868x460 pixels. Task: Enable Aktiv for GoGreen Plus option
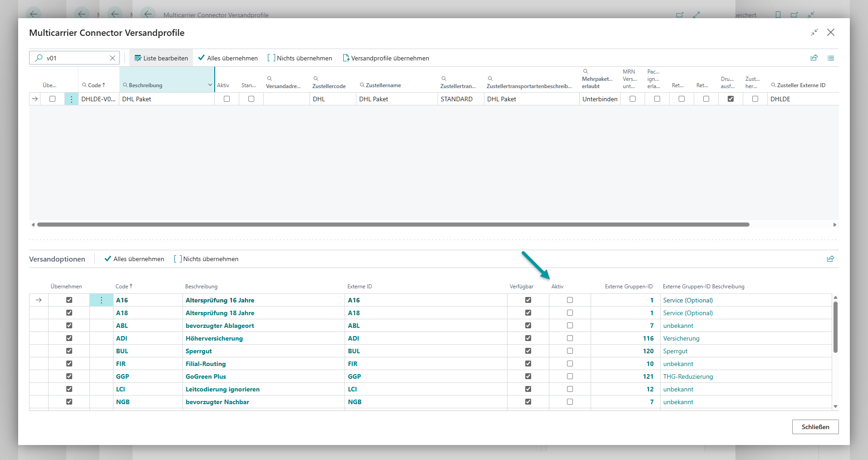point(570,376)
